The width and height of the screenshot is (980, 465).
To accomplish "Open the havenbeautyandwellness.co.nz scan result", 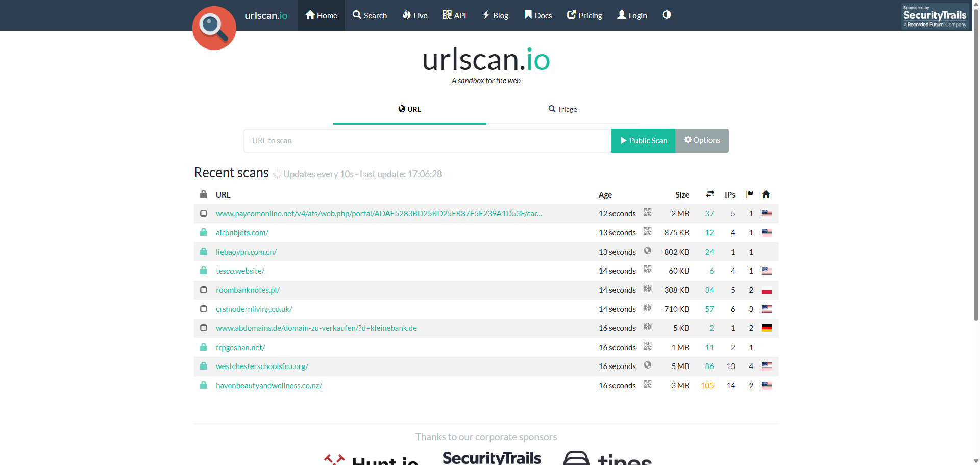I will [269, 386].
